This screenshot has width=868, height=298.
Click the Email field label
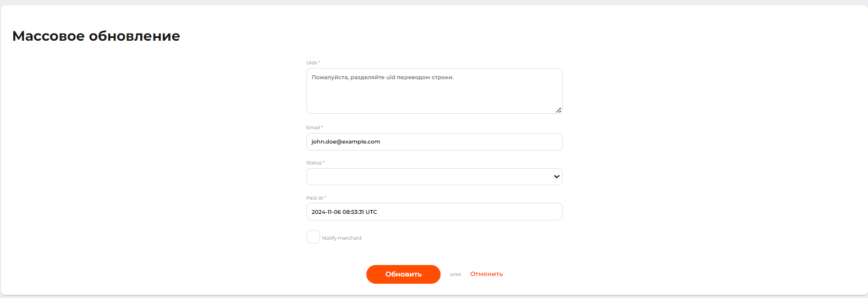[313, 128]
